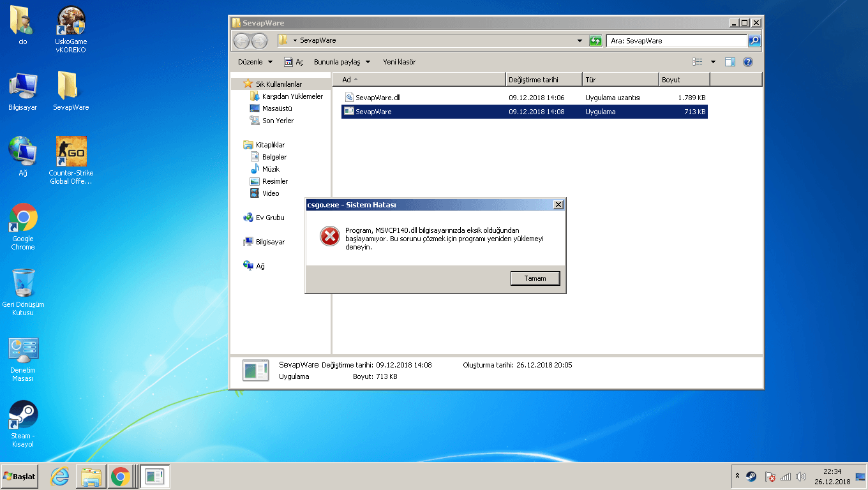Refresh the SevapWare folder view
The image size is (868, 490).
[595, 41]
